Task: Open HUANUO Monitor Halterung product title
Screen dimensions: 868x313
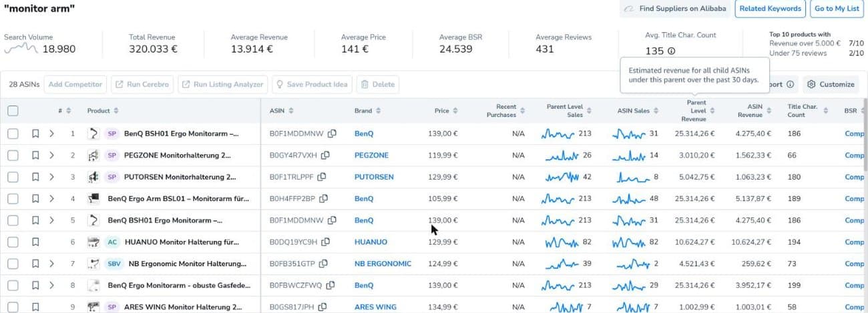Action: coord(181,242)
